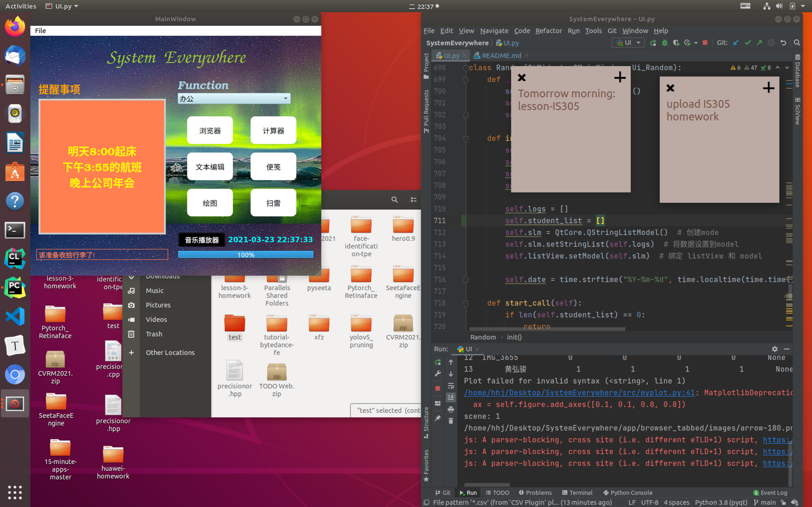The height and width of the screenshot is (507, 812).
Task: Open the myplot.py:41 link in console
Action: pyautogui.click(x=579, y=393)
